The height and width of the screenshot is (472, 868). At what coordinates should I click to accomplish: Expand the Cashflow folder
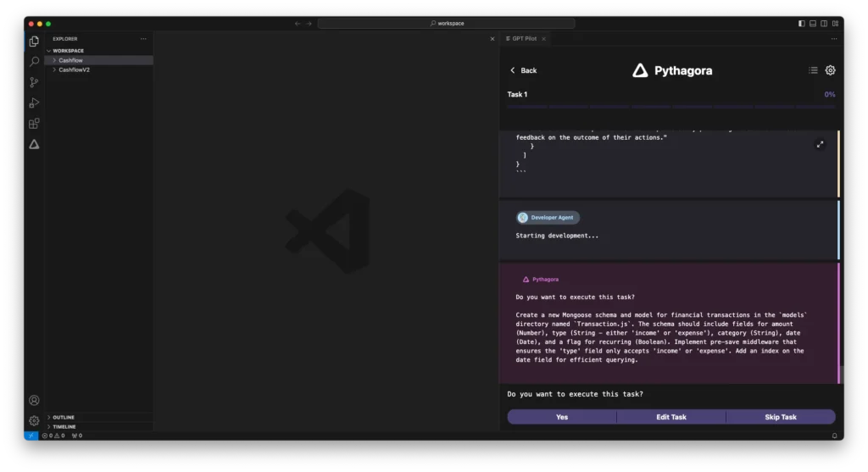tap(70, 60)
